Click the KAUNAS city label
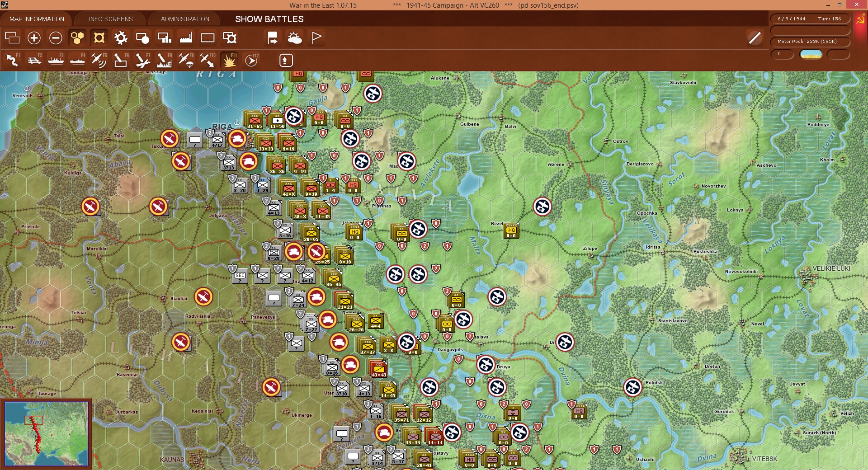Image resolution: width=868 pixels, height=470 pixels. point(172,460)
